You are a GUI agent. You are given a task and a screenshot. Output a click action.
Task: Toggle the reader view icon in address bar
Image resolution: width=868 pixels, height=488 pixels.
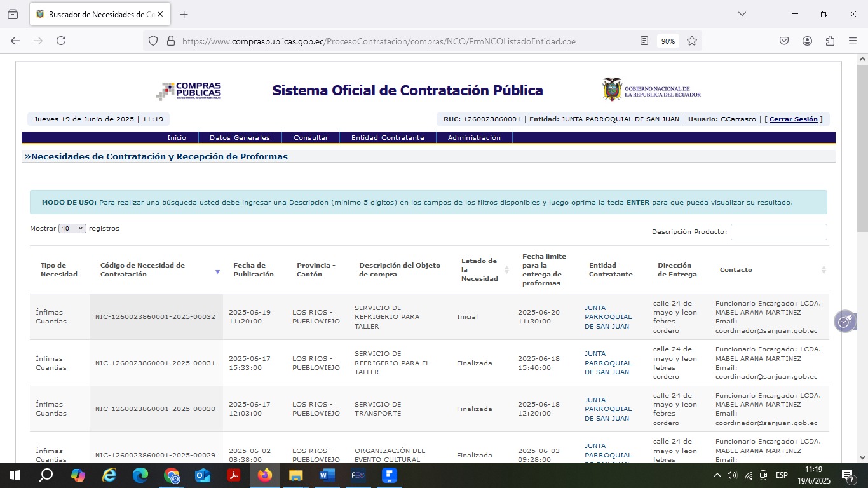(x=644, y=41)
